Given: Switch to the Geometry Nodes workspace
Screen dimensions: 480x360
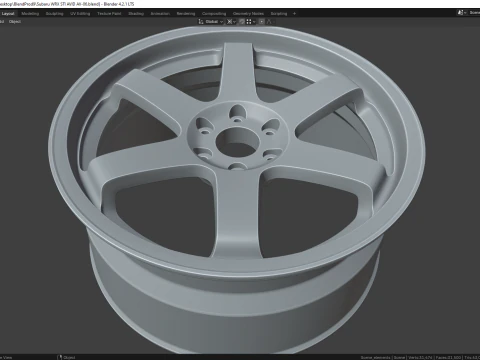Looking at the screenshot, I should 248,14.
